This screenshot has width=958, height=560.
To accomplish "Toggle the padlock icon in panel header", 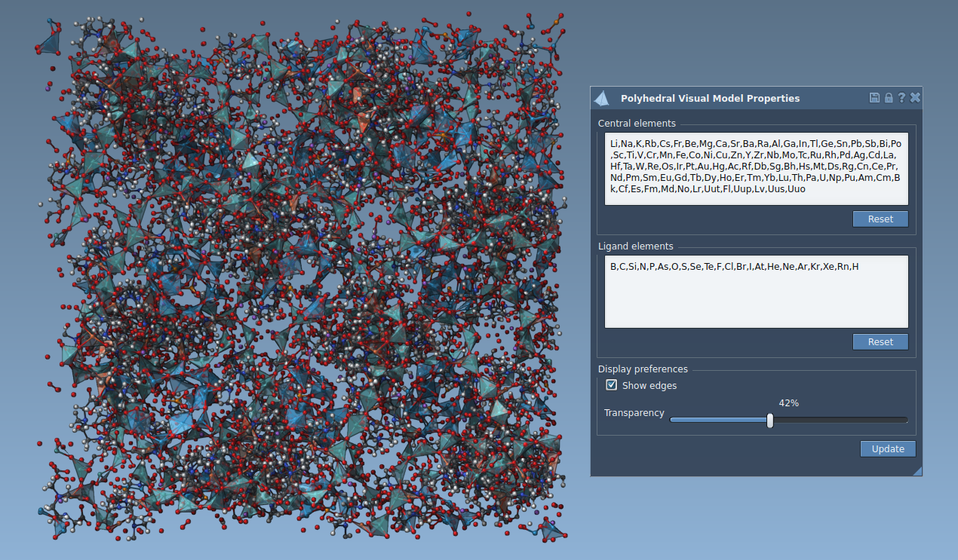I will [x=888, y=98].
